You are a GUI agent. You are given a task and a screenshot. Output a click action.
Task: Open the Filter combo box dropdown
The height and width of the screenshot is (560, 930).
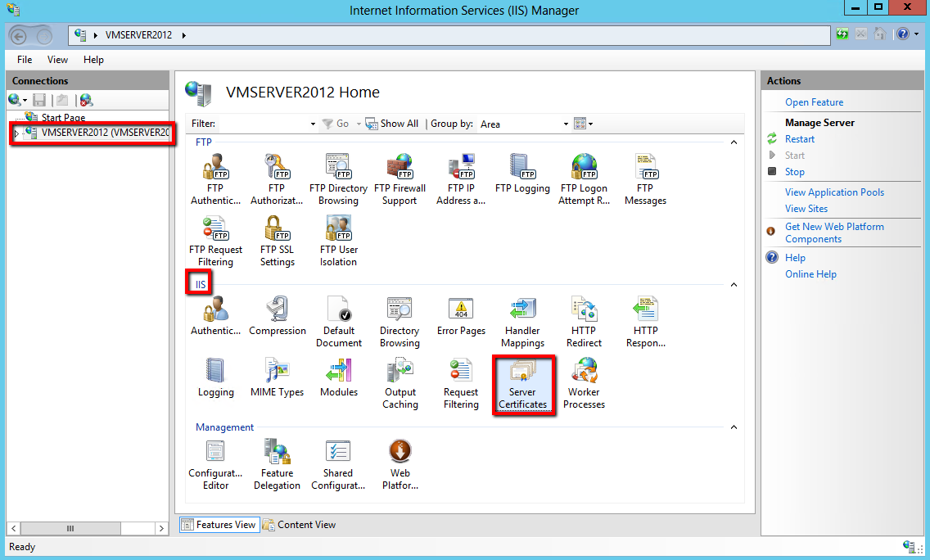tap(313, 124)
